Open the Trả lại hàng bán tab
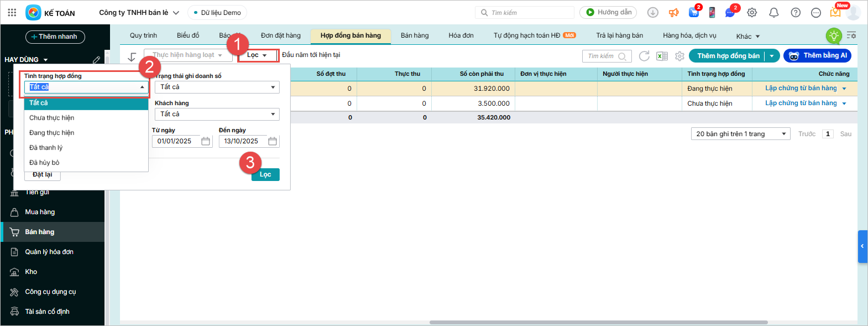Image resolution: width=868 pixels, height=326 pixels. [619, 35]
